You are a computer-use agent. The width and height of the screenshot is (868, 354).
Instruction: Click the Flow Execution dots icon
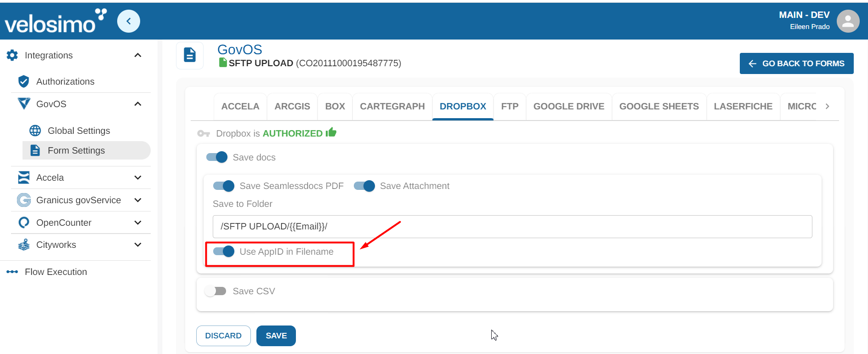point(12,272)
